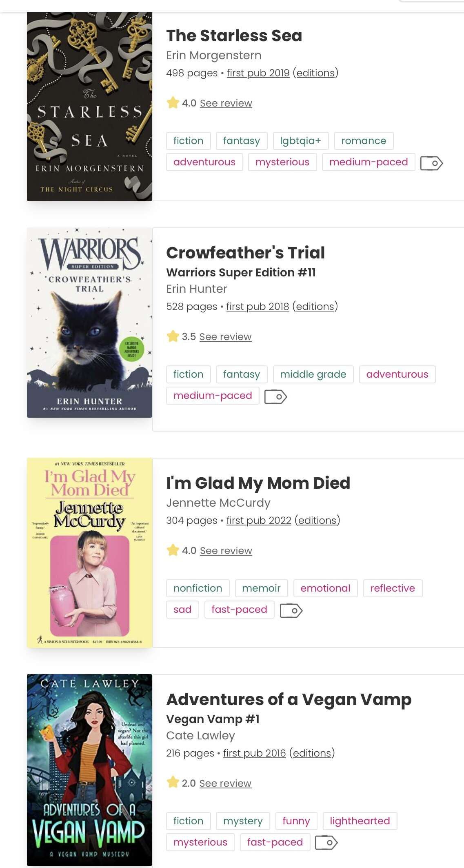Open the review for Crowfeather's Trial

pyautogui.click(x=225, y=337)
